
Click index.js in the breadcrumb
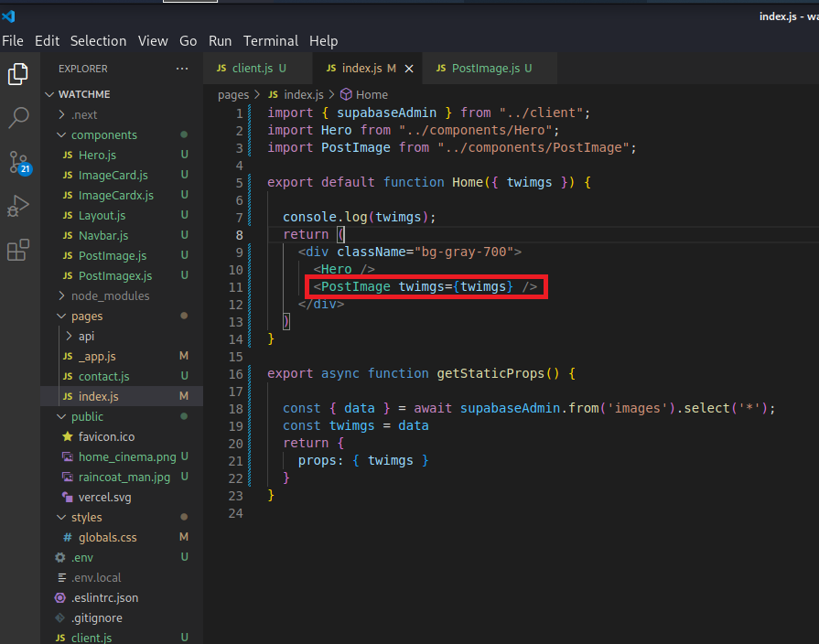click(304, 94)
